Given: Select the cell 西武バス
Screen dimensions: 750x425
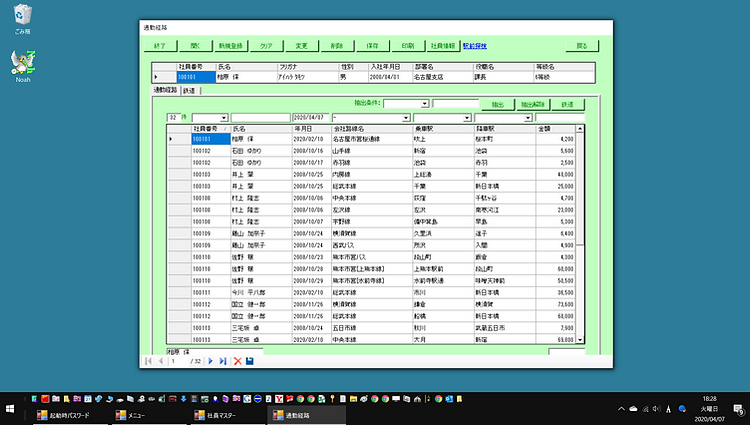Looking at the screenshot, I should (372, 245).
